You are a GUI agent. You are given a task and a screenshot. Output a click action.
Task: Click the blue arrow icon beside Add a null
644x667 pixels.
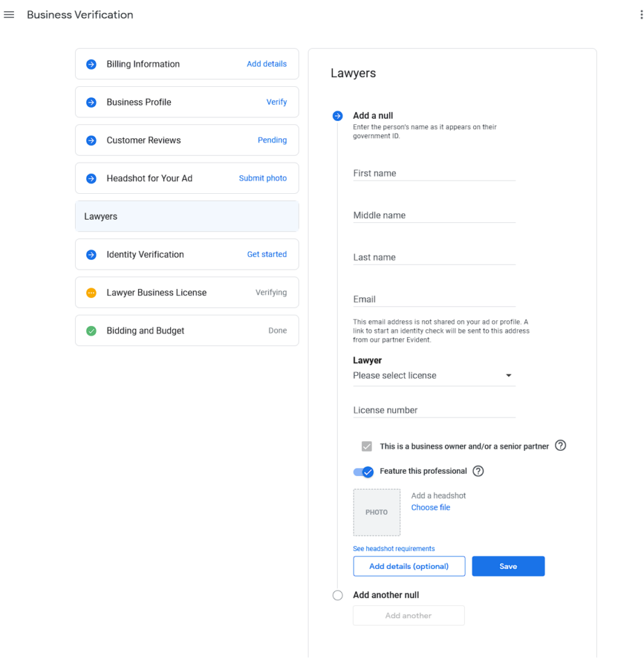[x=338, y=116]
